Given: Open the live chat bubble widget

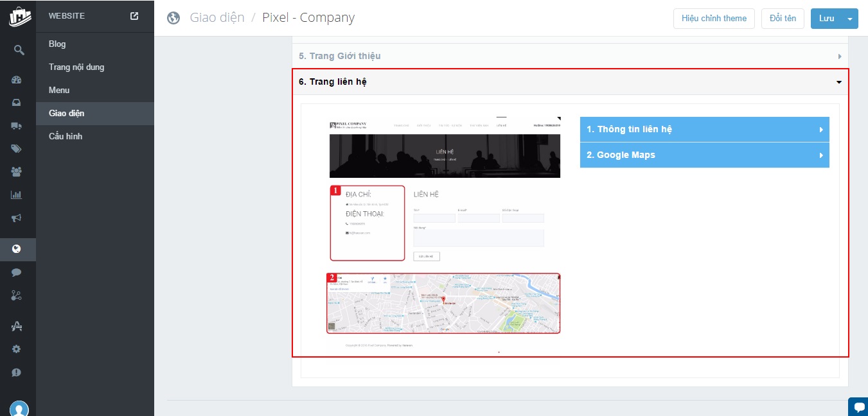Looking at the screenshot, I should click(858, 406).
